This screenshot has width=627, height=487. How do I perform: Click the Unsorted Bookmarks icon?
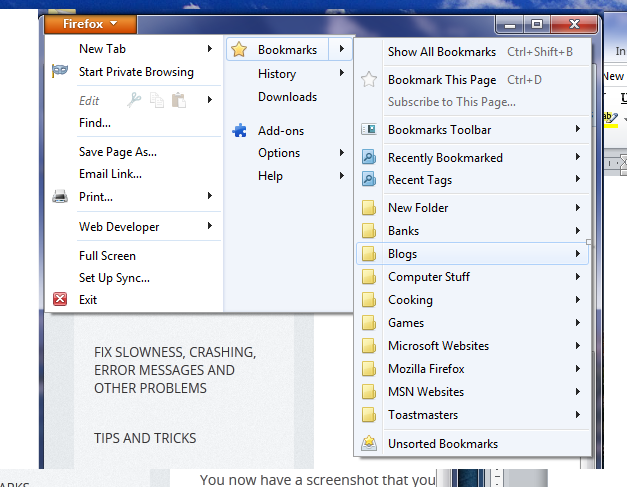[369, 443]
